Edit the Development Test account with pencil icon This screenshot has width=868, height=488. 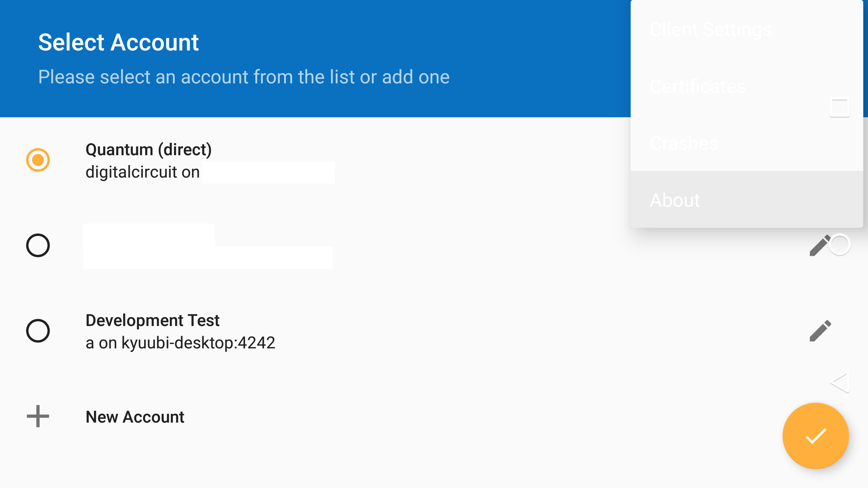(820, 331)
